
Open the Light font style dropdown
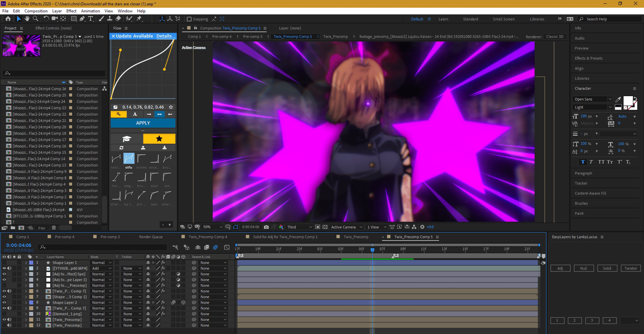[593, 107]
